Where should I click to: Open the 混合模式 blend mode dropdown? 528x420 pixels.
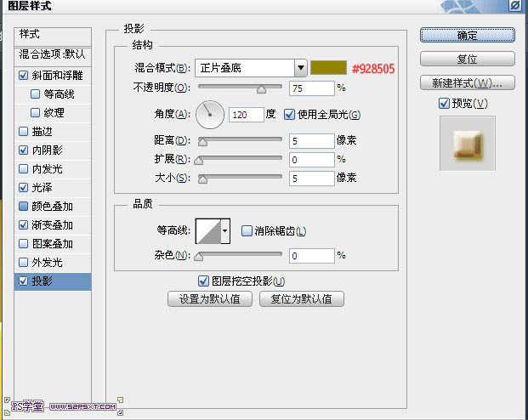tap(300, 68)
